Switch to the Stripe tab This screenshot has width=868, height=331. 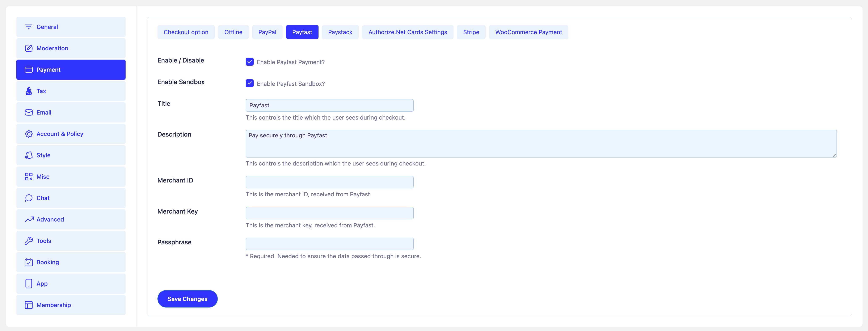click(471, 32)
